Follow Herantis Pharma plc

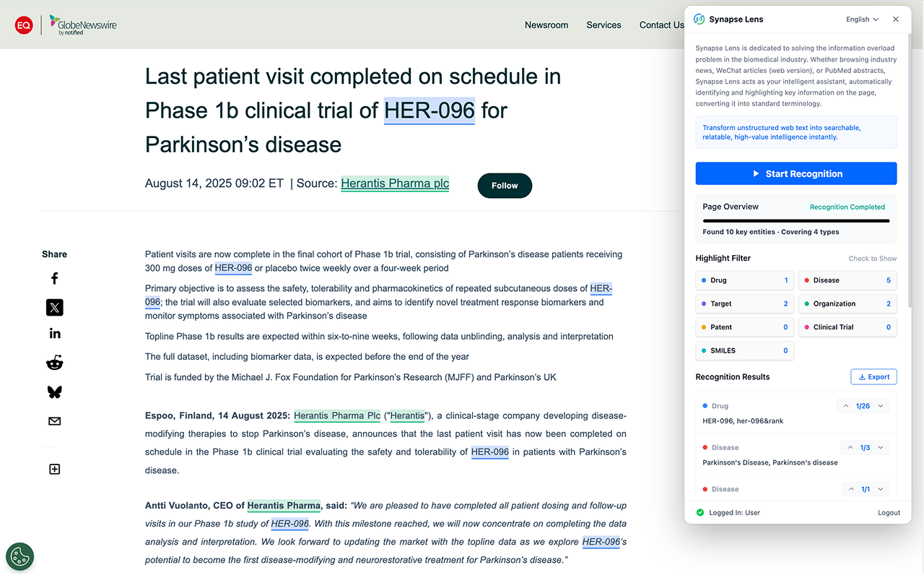505,186
